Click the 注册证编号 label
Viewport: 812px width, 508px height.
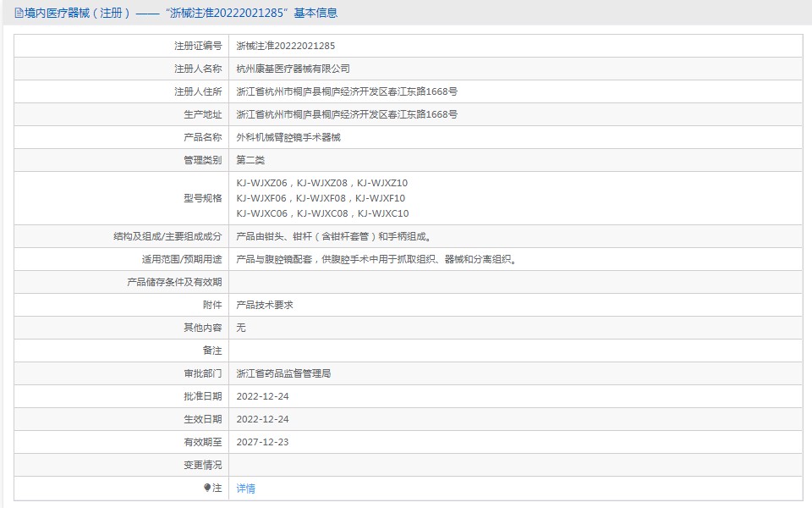pyautogui.click(x=198, y=46)
